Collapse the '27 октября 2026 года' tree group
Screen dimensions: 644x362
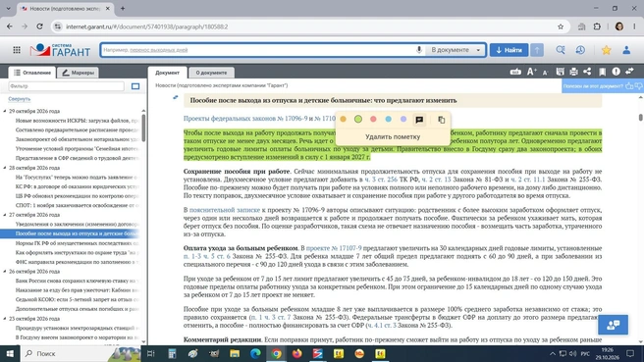coord(5,215)
